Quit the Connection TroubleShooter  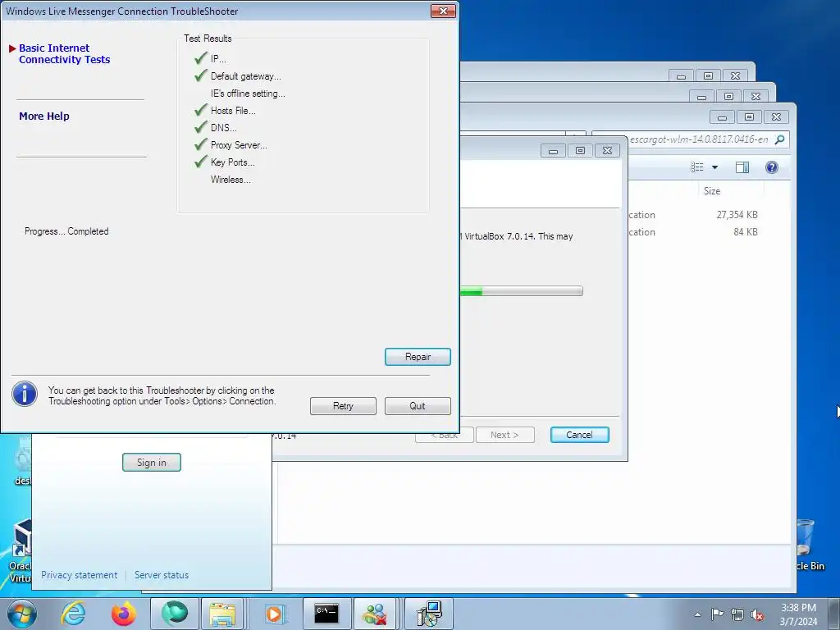coord(418,406)
